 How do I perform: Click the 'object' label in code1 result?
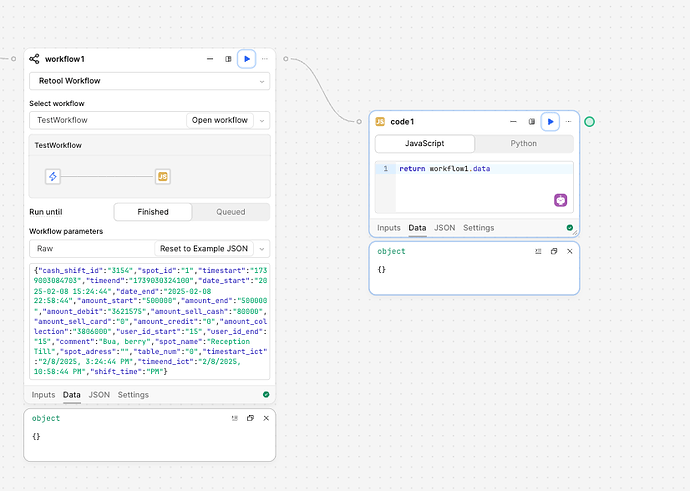click(x=391, y=251)
